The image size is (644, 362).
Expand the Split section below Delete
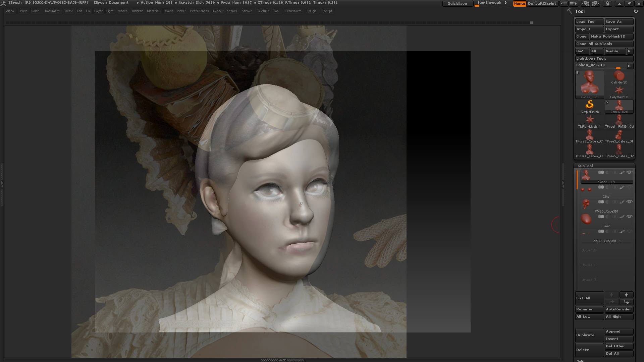(581, 361)
